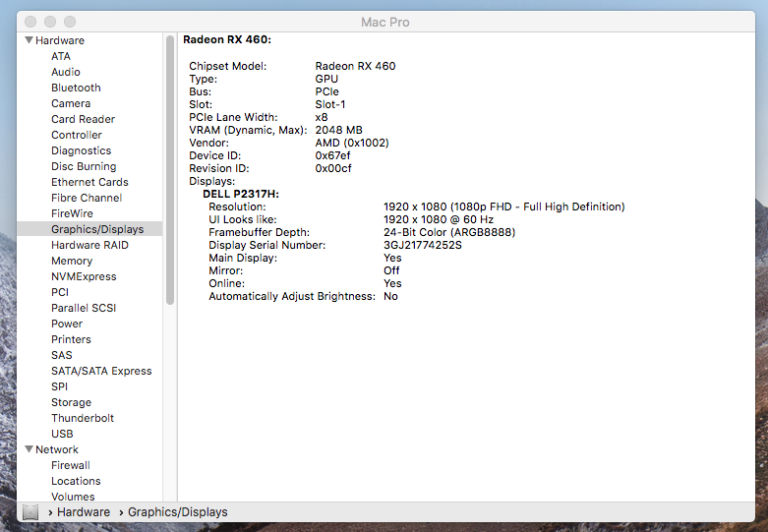Open the Bluetooth hardware entry
This screenshot has height=532, width=768.
point(76,88)
